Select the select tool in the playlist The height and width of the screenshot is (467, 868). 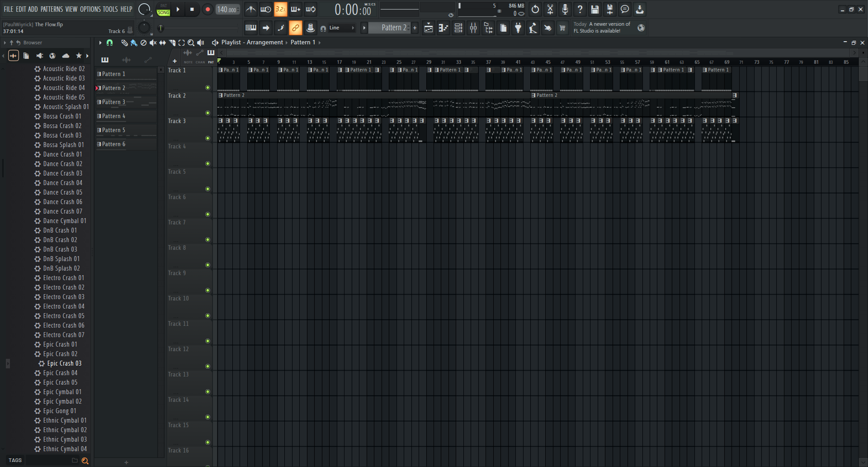coord(181,43)
